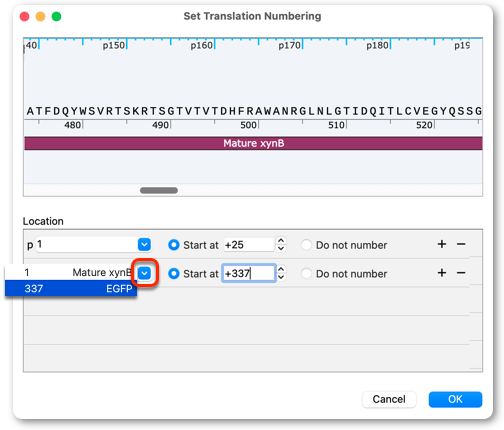This screenshot has width=504, height=430.
Task: Select Start at radio in first row
Action: click(174, 245)
